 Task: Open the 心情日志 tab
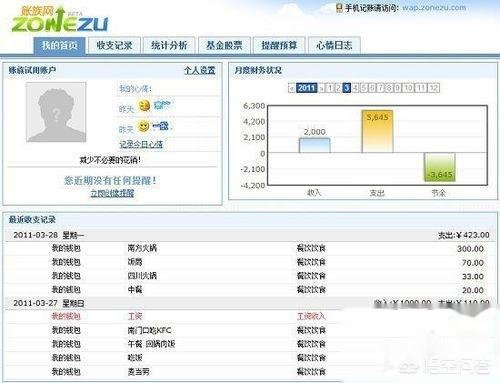point(334,45)
